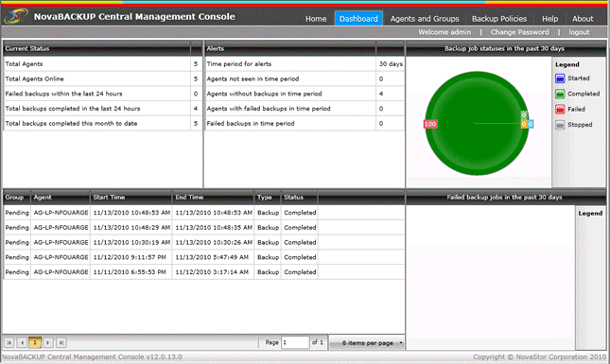Go to previous page pager arrow
Image resolution: width=610 pixels, height=364 pixels.
22,342
